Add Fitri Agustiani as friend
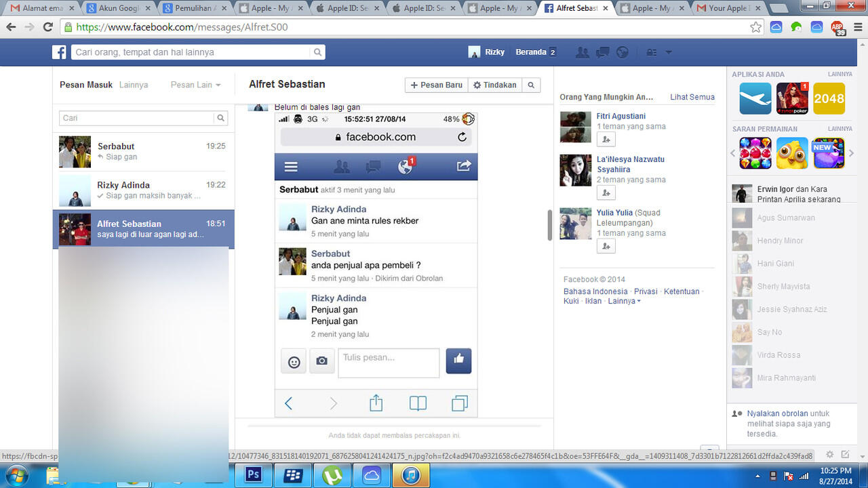Viewport: 868px width, 488px height. [x=606, y=139]
